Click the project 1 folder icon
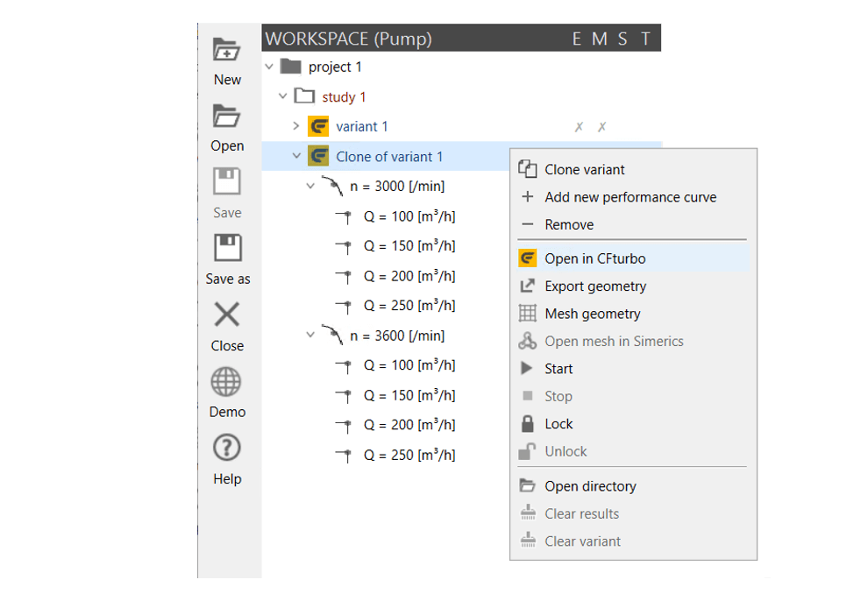The height and width of the screenshot is (601, 868). point(290,67)
